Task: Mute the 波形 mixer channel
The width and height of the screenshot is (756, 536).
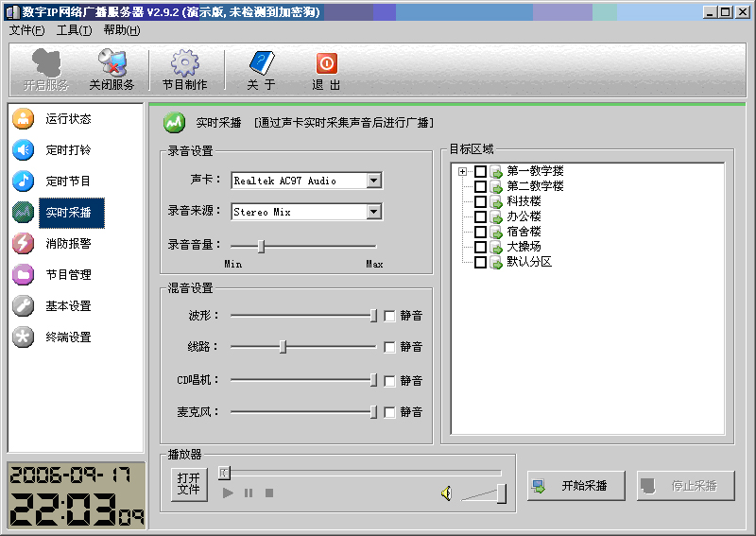Action: [389, 316]
